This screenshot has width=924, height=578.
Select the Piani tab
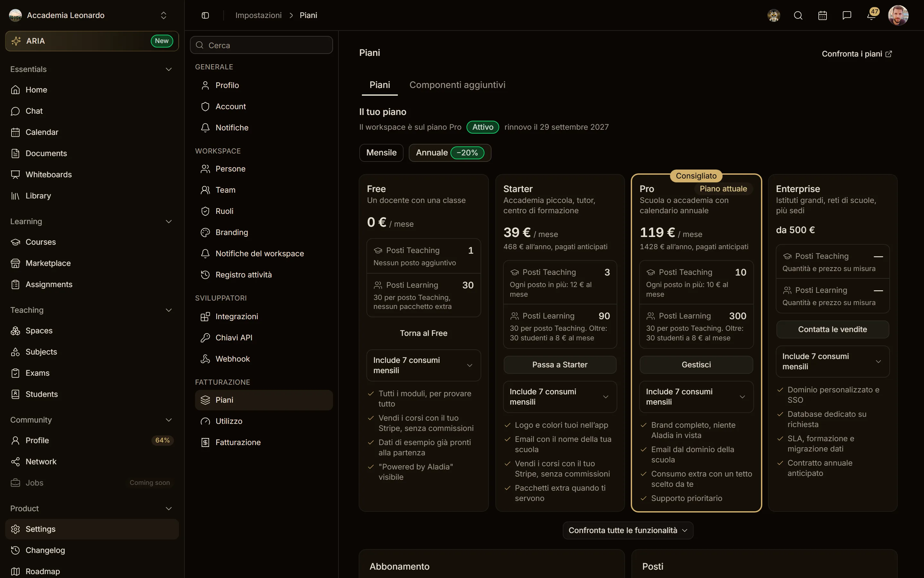click(x=380, y=85)
